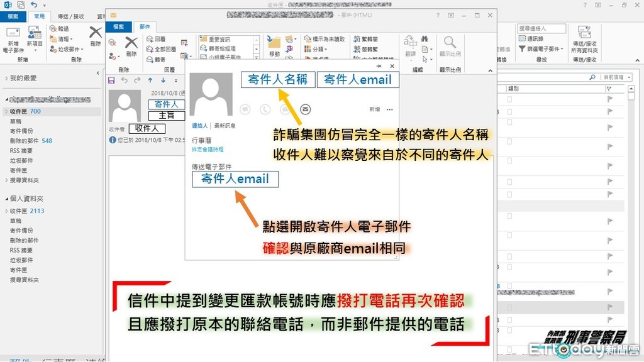644x362 pixels.
Task: Toggle the category box of first message row
Action: tap(509, 99)
